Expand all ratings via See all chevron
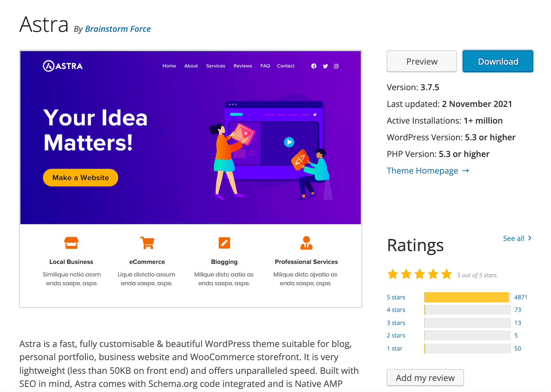Screen dimensions: 551x392 click(x=517, y=238)
